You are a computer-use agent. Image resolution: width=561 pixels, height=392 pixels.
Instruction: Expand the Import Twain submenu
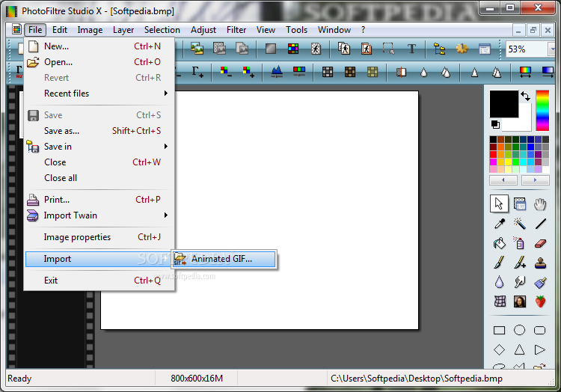click(97, 215)
